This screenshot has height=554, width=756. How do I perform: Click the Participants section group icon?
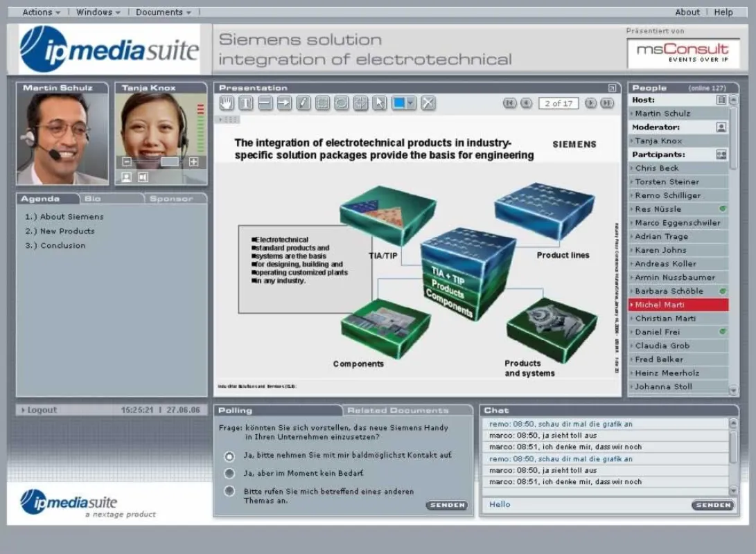point(721,154)
